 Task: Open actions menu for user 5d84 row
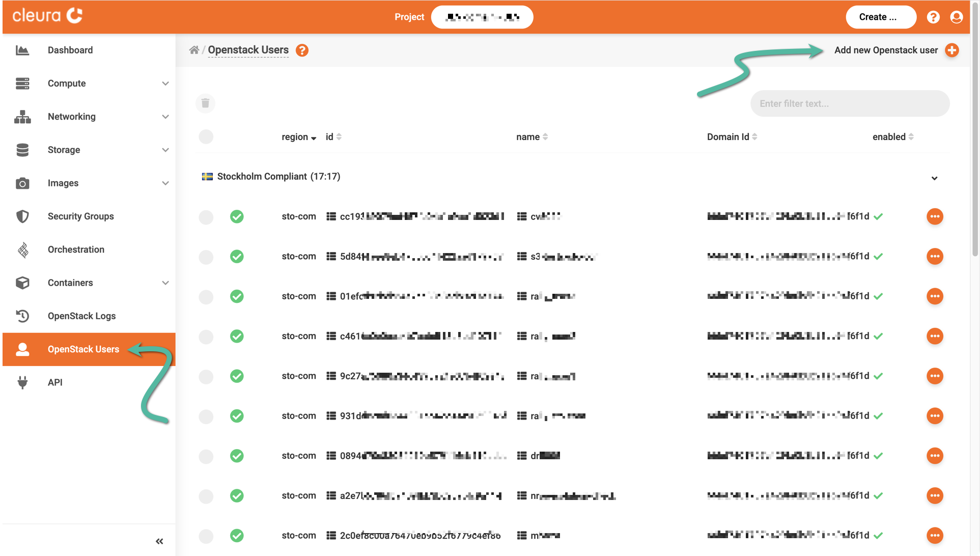coord(935,256)
